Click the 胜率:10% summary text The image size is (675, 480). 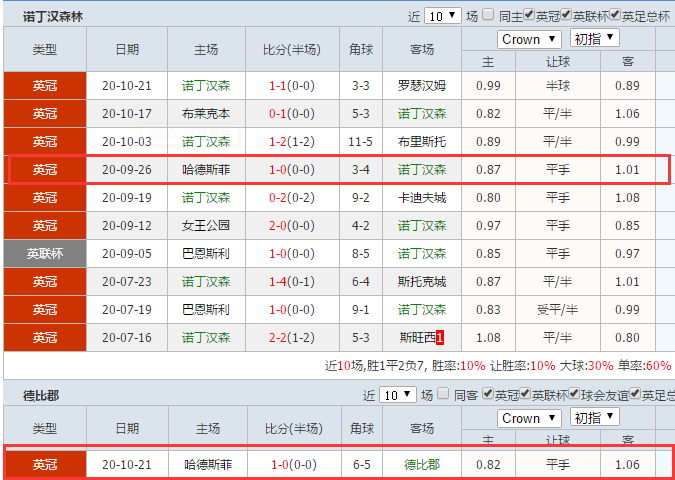457,366
